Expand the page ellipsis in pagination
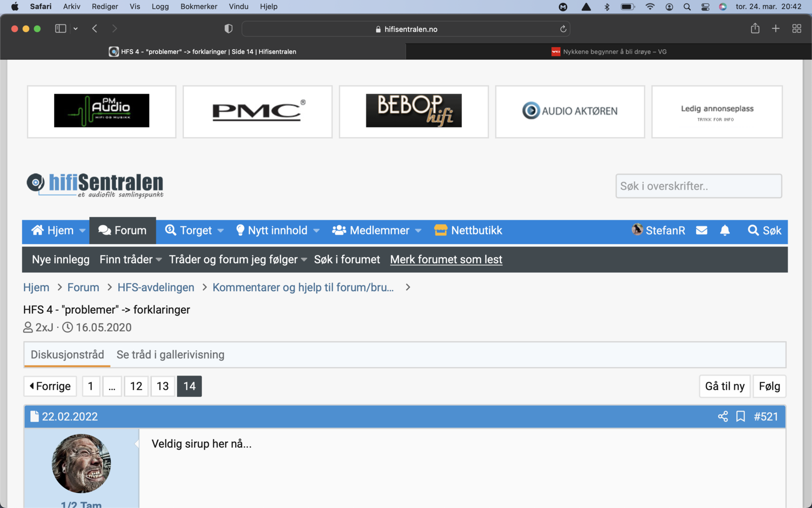Viewport: 812px width, 508px height. [112, 386]
